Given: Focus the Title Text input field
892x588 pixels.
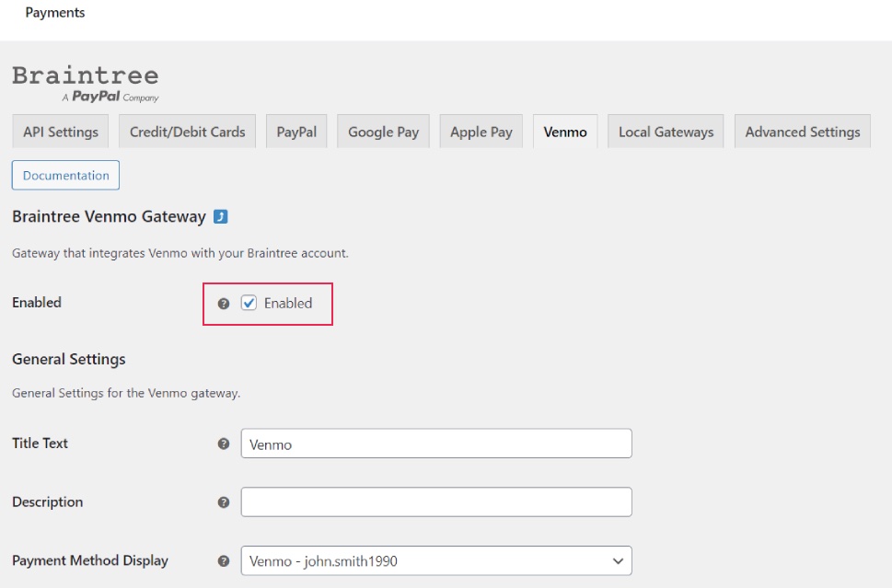Looking at the screenshot, I should (x=436, y=444).
